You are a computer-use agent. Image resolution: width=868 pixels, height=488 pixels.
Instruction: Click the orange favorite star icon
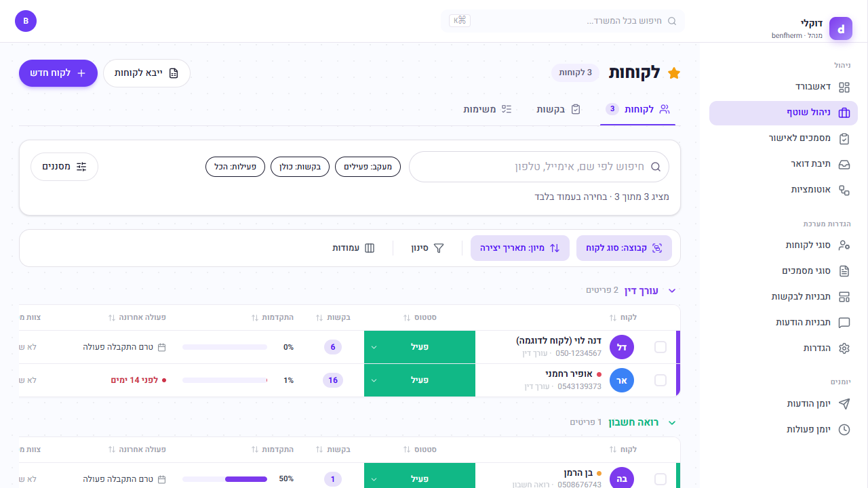click(674, 73)
